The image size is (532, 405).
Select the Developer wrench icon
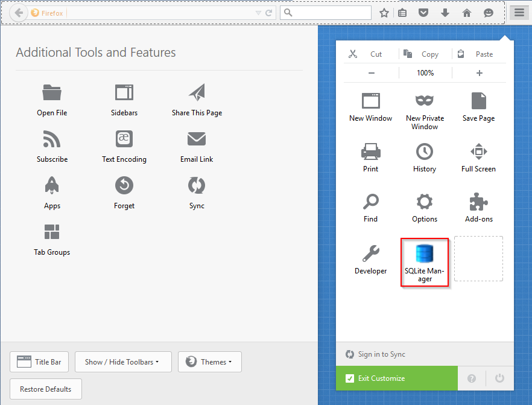pyautogui.click(x=370, y=254)
